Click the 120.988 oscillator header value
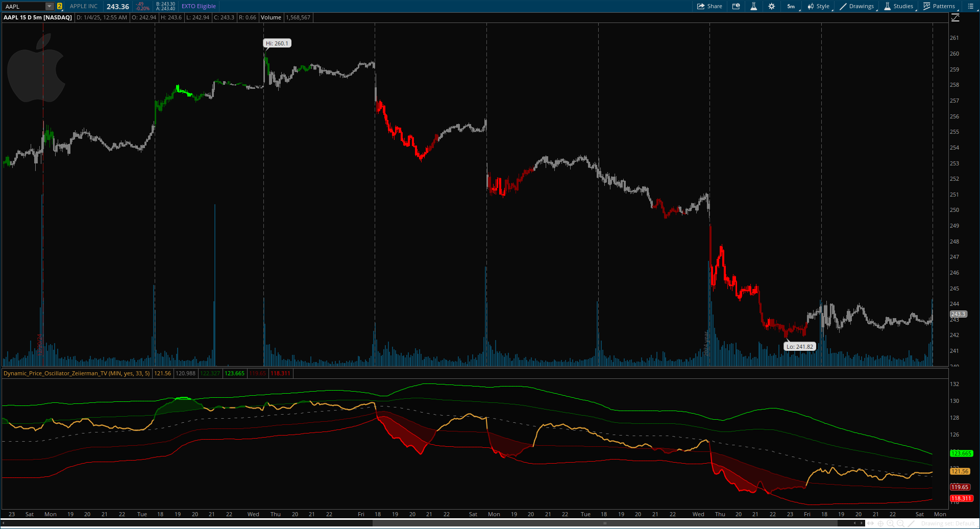Screen dimensions: 980x529 point(186,373)
